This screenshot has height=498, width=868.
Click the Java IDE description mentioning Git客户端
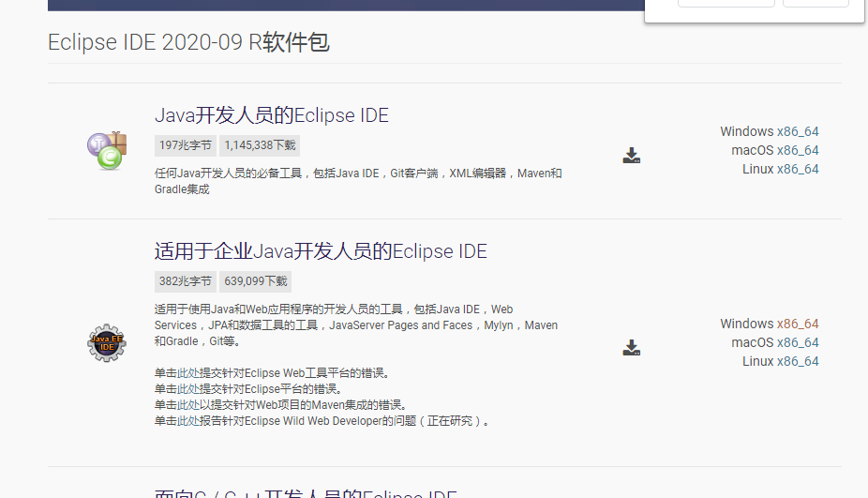(358, 181)
